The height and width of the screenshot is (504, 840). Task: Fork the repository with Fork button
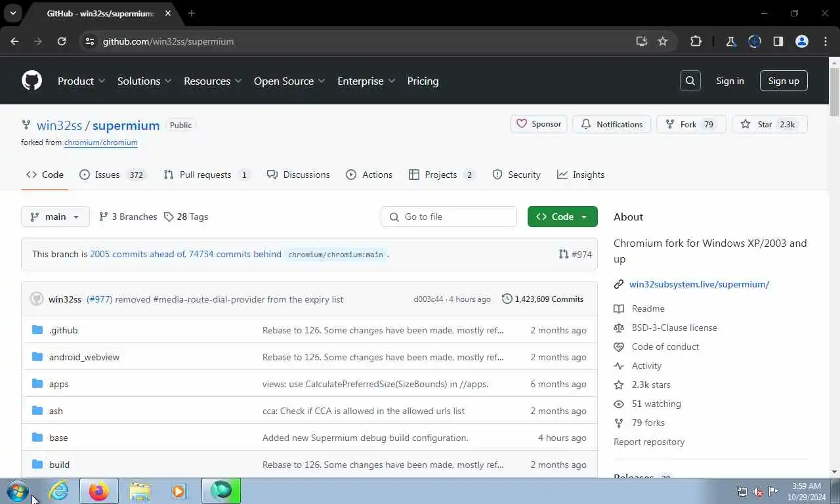click(x=691, y=124)
